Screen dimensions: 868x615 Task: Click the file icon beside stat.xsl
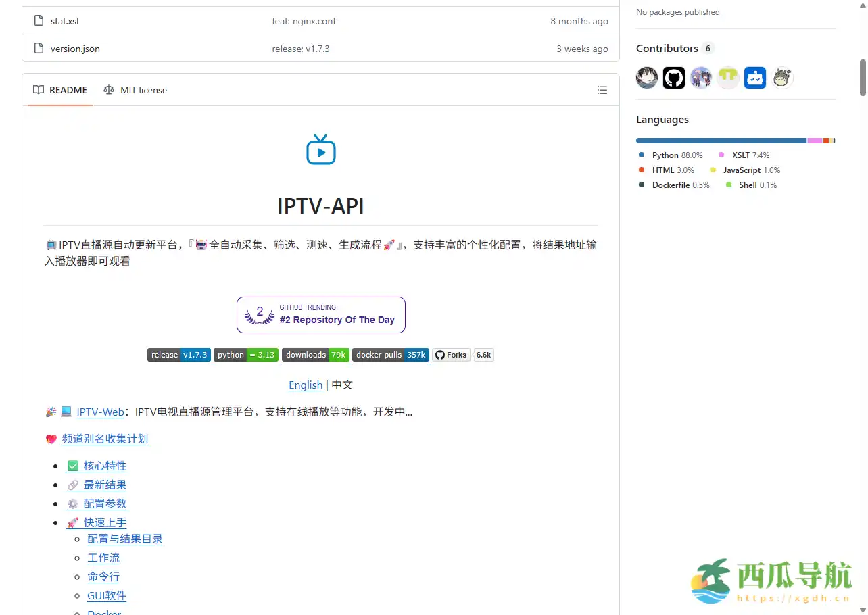(x=38, y=20)
